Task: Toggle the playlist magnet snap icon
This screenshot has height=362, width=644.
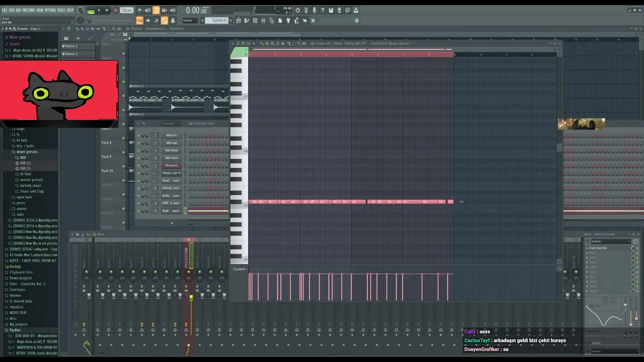Action: click(69, 29)
